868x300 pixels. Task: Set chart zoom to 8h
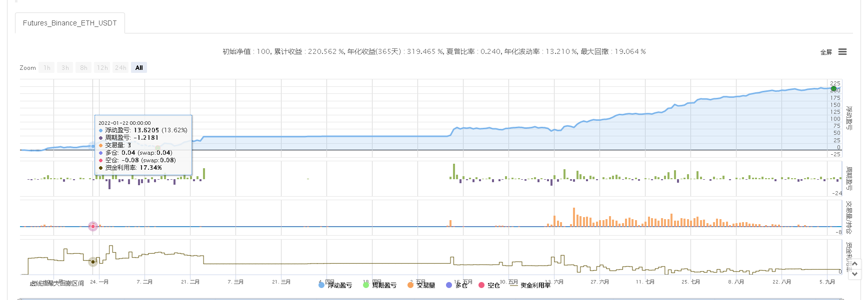pyautogui.click(x=84, y=68)
